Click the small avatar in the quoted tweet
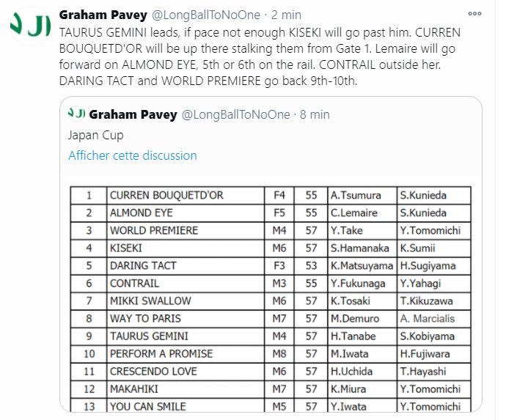Screen dimensions: 517x420 point(76,114)
